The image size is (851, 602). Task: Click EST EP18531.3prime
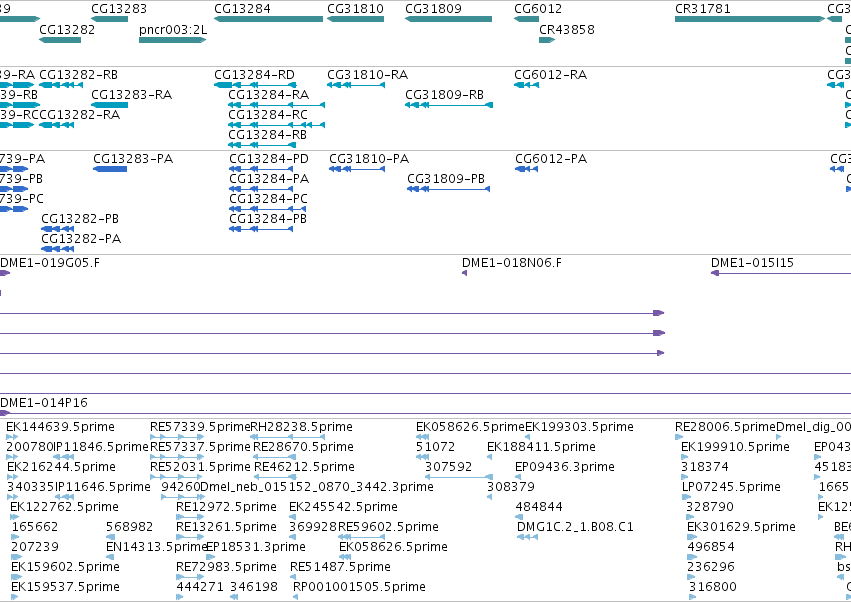tap(212, 557)
